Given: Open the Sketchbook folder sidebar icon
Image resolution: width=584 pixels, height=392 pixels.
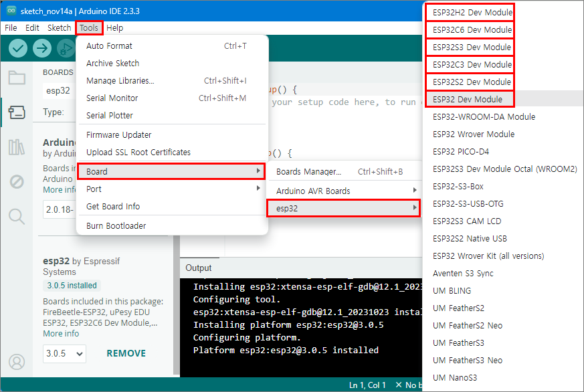Looking at the screenshot, I should pos(17,78).
